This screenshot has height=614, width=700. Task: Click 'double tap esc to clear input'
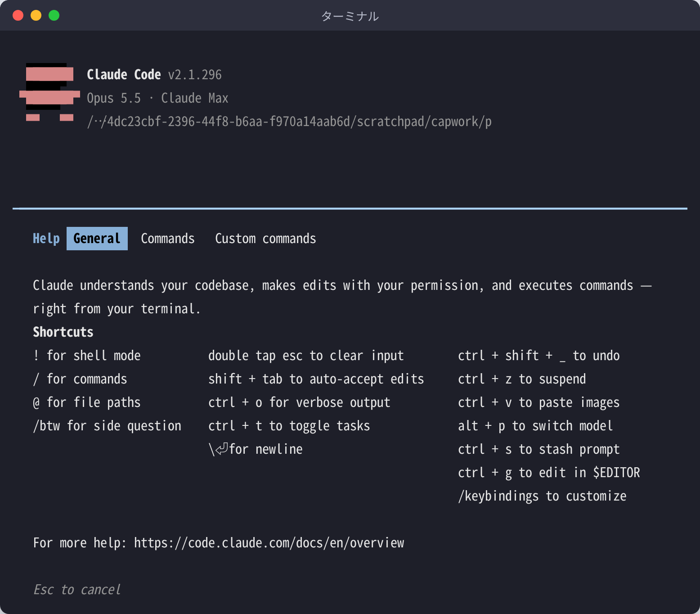[x=306, y=356]
